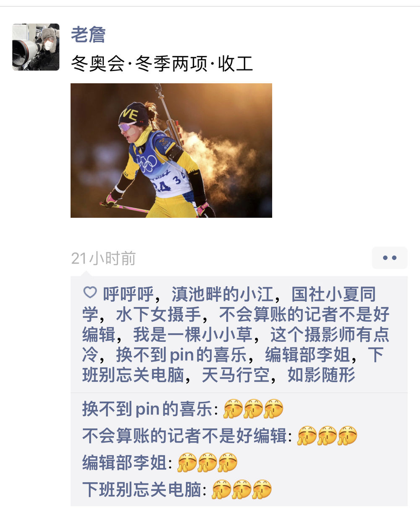Open liker 水下女摄手 profile
The width and height of the screenshot is (420, 517).
tap(158, 314)
